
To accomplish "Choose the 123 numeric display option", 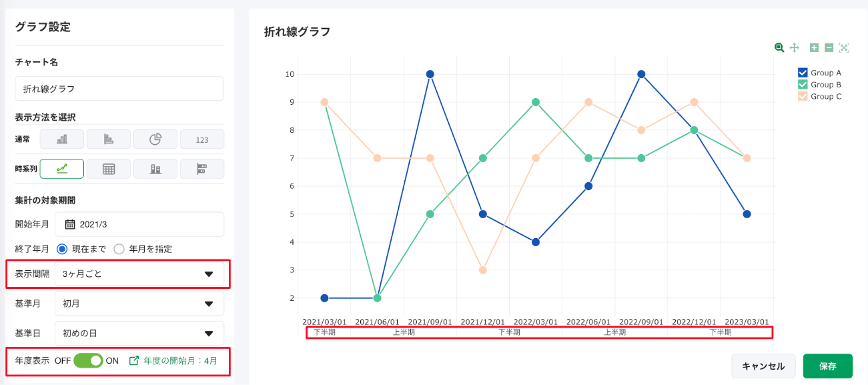I will click(202, 139).
